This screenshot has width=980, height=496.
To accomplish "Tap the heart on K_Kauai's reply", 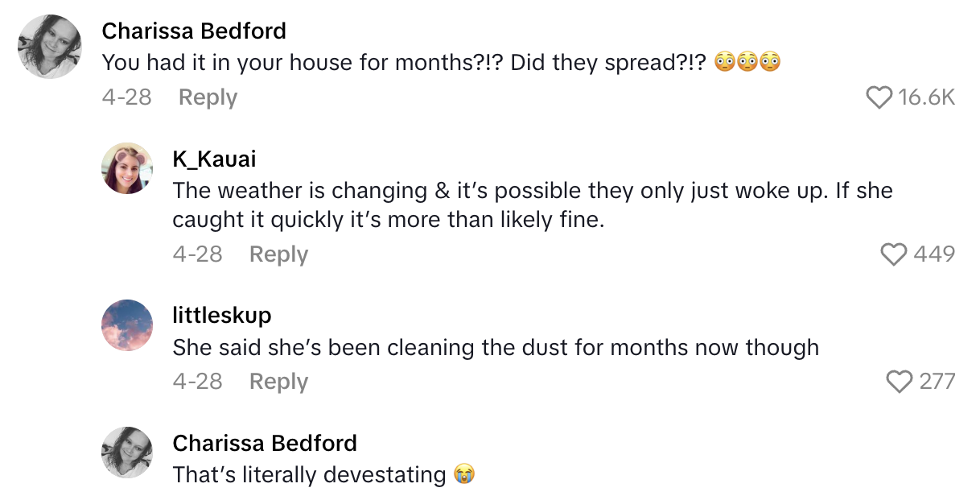I will [x=894, y=254].
